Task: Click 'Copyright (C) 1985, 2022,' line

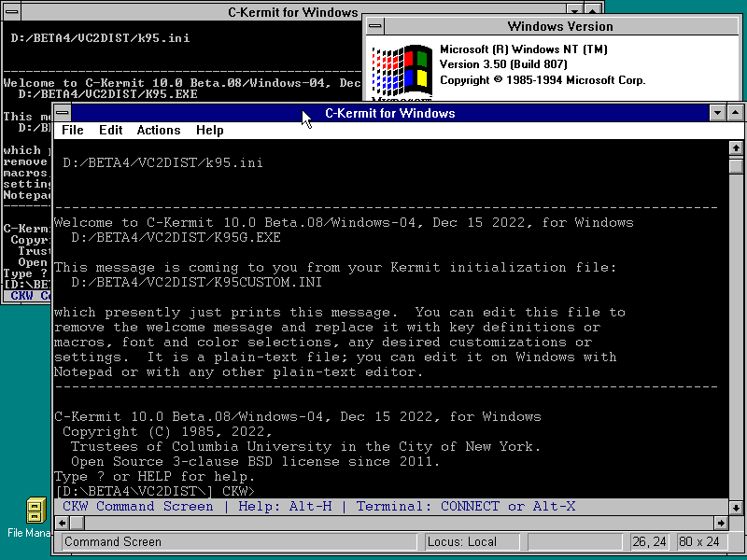Action: click(167, 431)
